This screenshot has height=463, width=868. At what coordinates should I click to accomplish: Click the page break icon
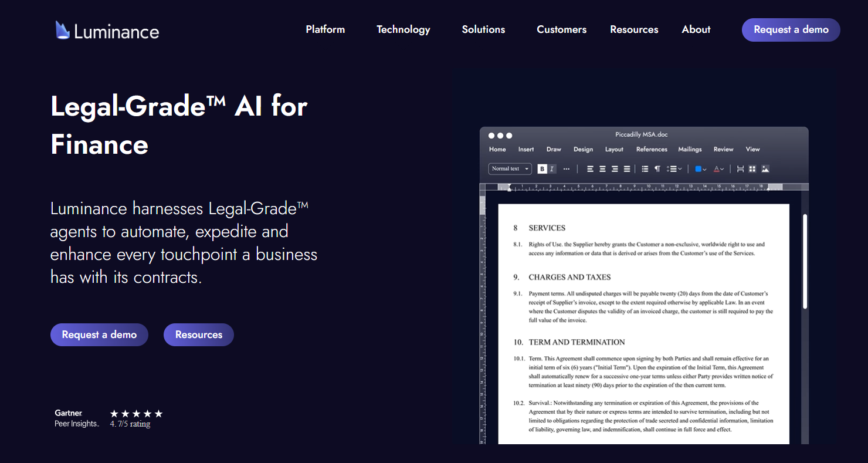pos(741,169)
